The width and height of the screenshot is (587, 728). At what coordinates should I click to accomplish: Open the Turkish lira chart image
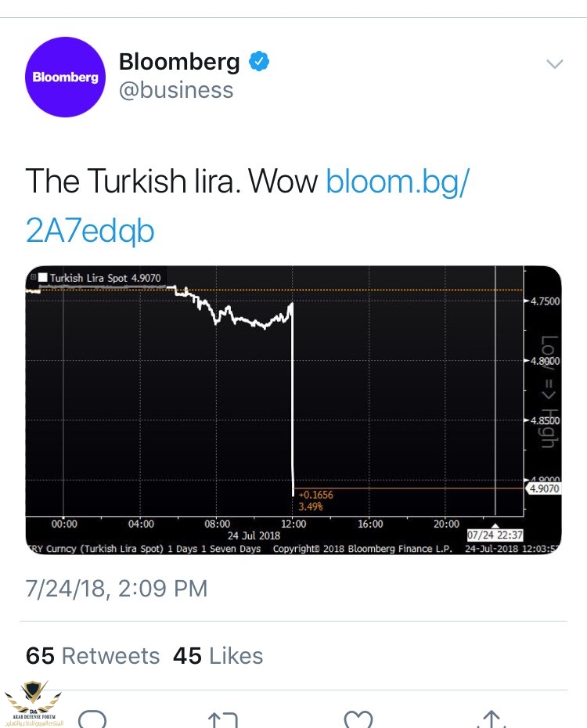[x=293, y=410]
